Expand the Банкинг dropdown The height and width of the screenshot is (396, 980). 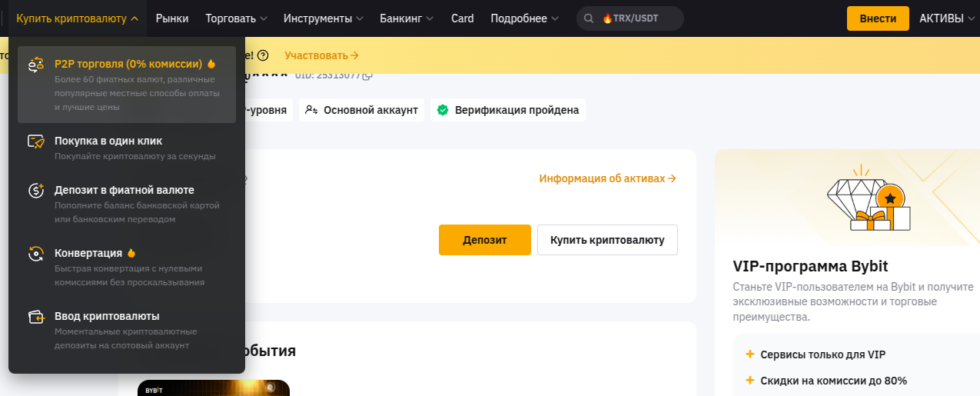tap(407, 18)
